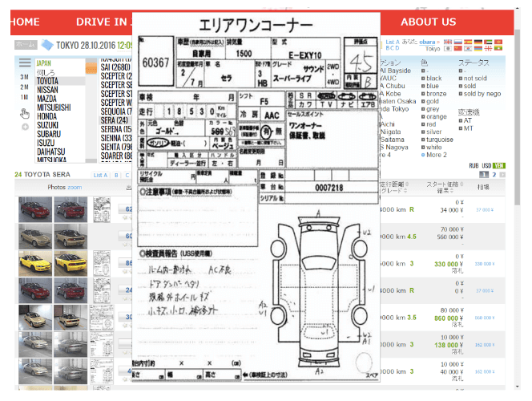
Task: Open the obara user link
Action: 427,42
